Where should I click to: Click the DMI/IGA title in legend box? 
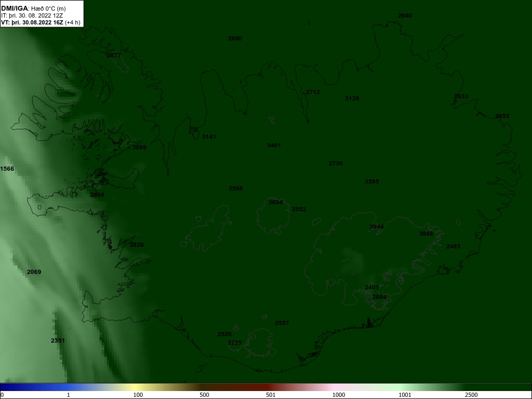click(x=15, y=8)
